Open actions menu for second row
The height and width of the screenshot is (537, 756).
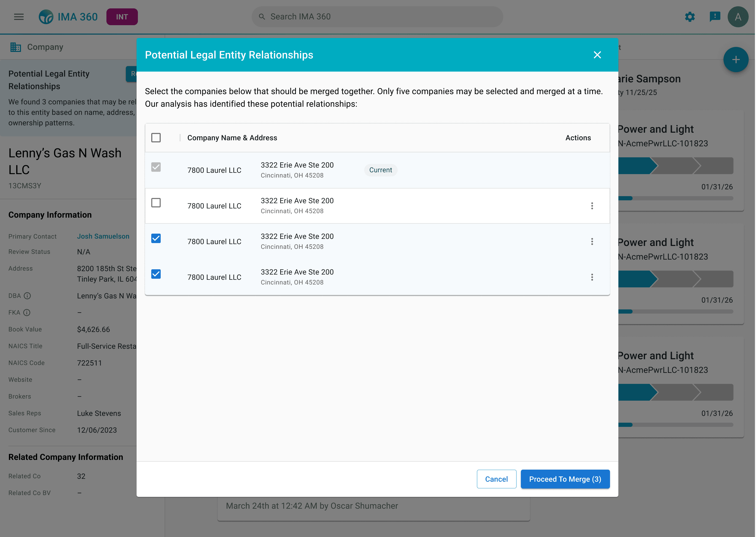coord(592,206)
